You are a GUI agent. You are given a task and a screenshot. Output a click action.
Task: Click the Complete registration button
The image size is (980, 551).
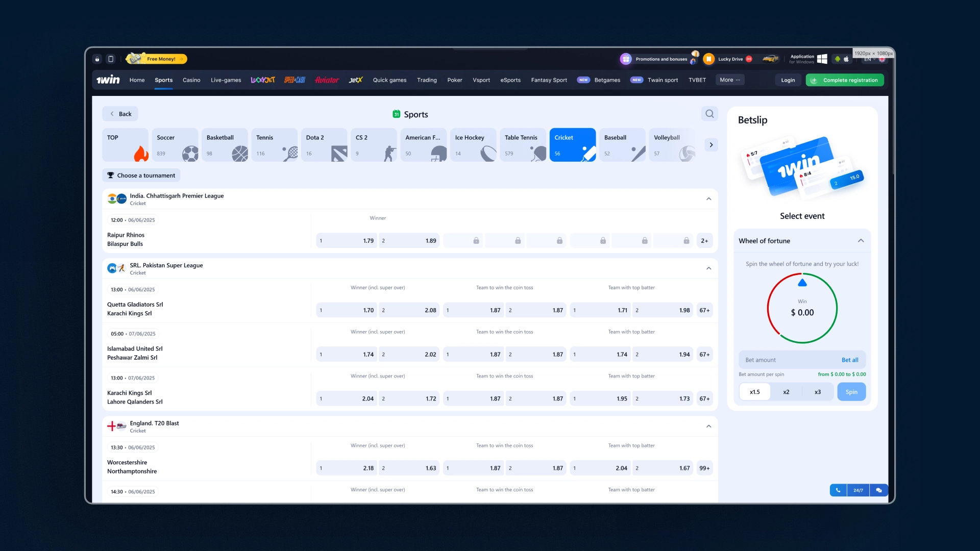[x=845, y=80]
